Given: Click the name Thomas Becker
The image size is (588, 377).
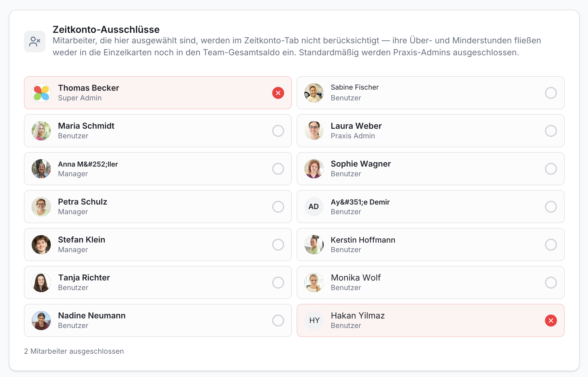Looking at the screenshot, I should (88, 88).
